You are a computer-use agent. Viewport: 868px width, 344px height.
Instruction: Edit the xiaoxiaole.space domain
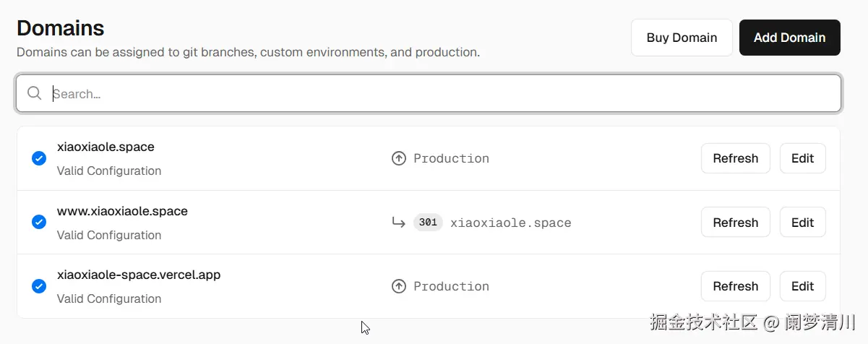pos(802,158)
